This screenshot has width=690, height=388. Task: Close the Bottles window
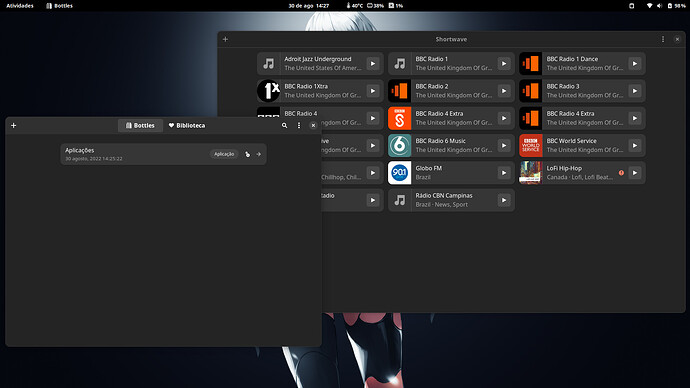[x=313, y=125]
